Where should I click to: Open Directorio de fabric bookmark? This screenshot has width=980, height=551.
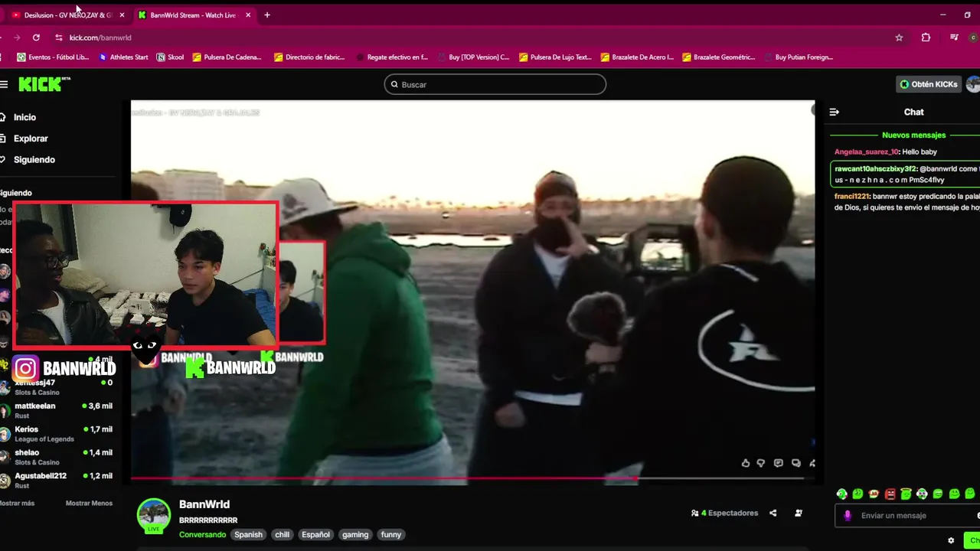(309, 57)
